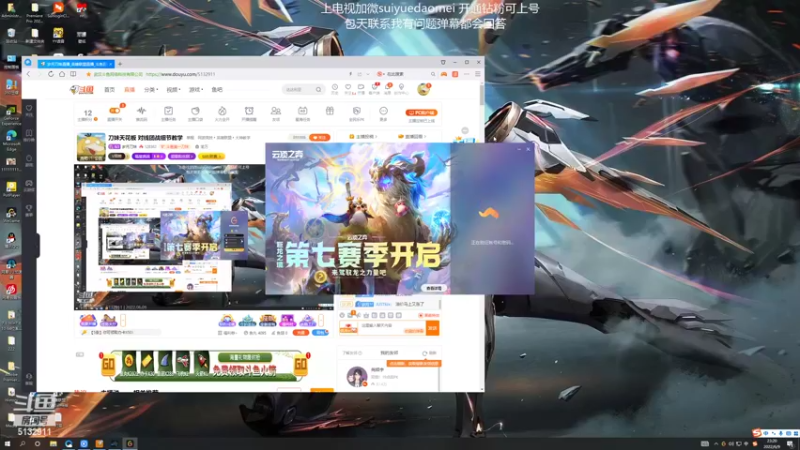Image resolution: width=800 pixels, height=450 pixels.
Task: Click the heart icon in the browser's dark sidebar
Action: (29, 108)
